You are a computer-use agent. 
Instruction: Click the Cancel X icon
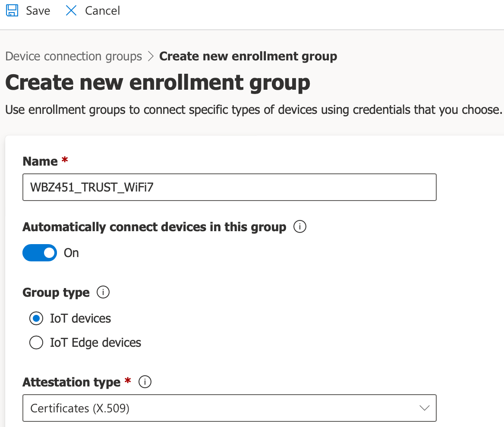(x=71, y=10)
